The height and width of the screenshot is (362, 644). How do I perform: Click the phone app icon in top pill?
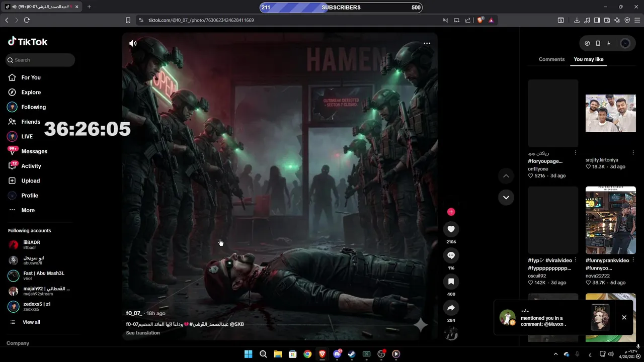(598, 43)
